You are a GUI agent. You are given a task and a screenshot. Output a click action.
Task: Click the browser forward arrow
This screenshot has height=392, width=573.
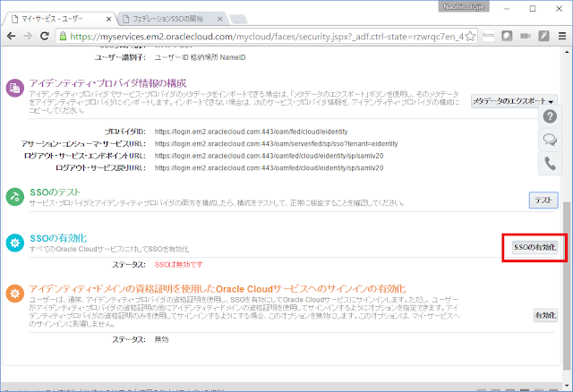click(x=28, y=36)
